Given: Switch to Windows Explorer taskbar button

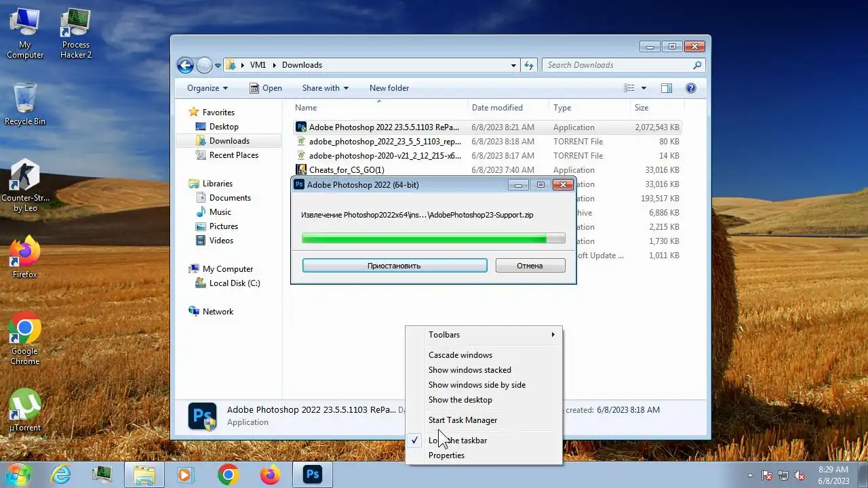Looking at the screenshot, I should 144,474.
